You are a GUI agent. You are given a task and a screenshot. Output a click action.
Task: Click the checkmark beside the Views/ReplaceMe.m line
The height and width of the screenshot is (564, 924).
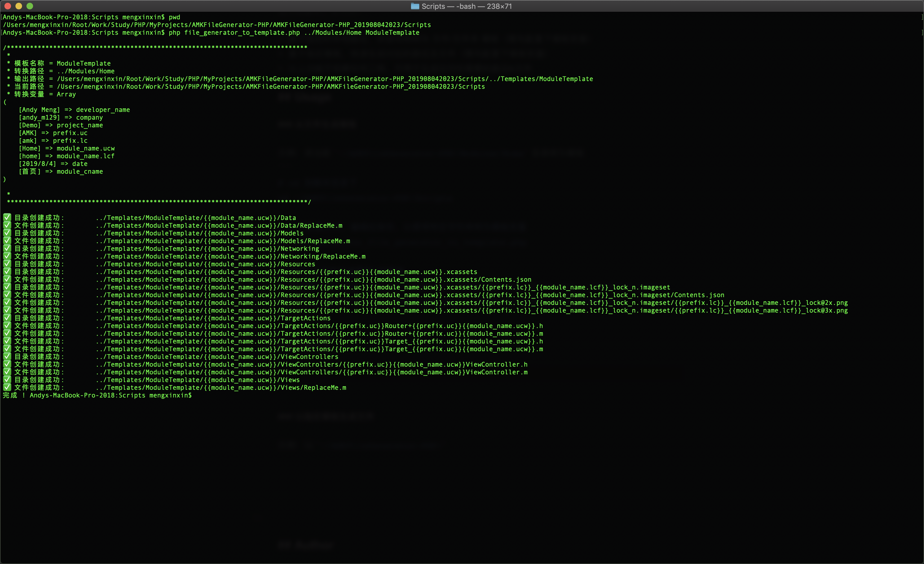coord(7,387)
